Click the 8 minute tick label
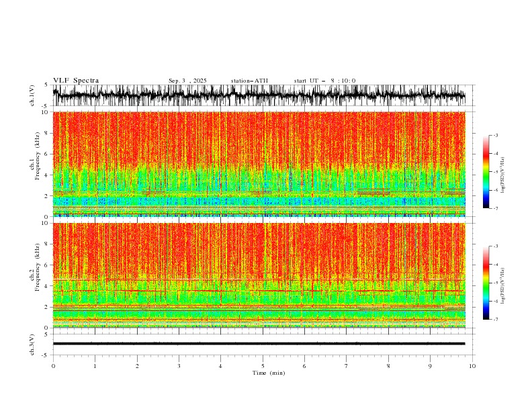Viewport: 532px width, 411px height. point(388,366)
